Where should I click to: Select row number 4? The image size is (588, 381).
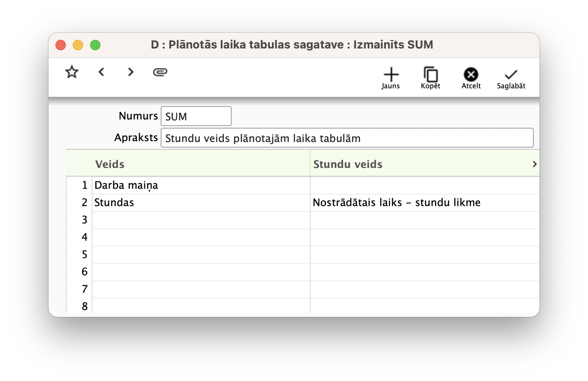(80, 237)
